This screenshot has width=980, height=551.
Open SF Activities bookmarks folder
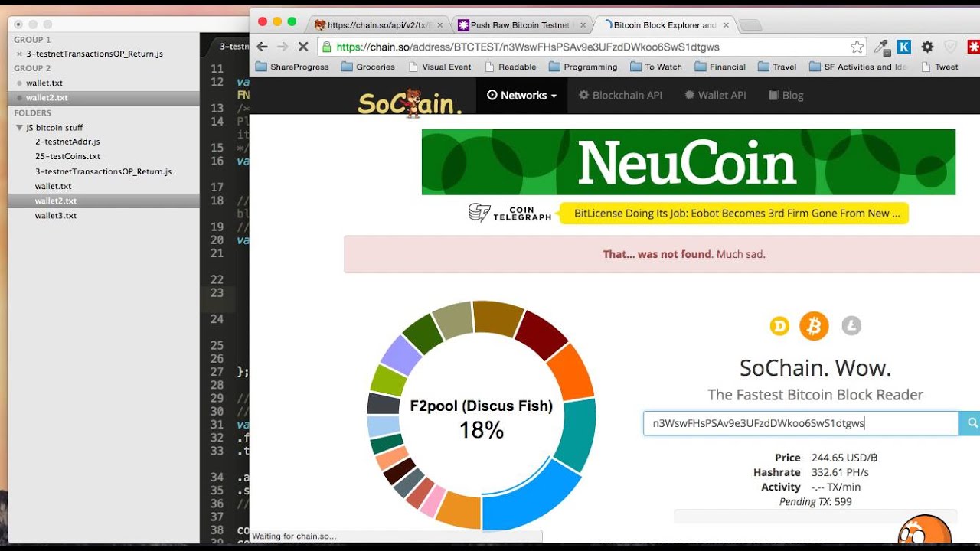858,67
